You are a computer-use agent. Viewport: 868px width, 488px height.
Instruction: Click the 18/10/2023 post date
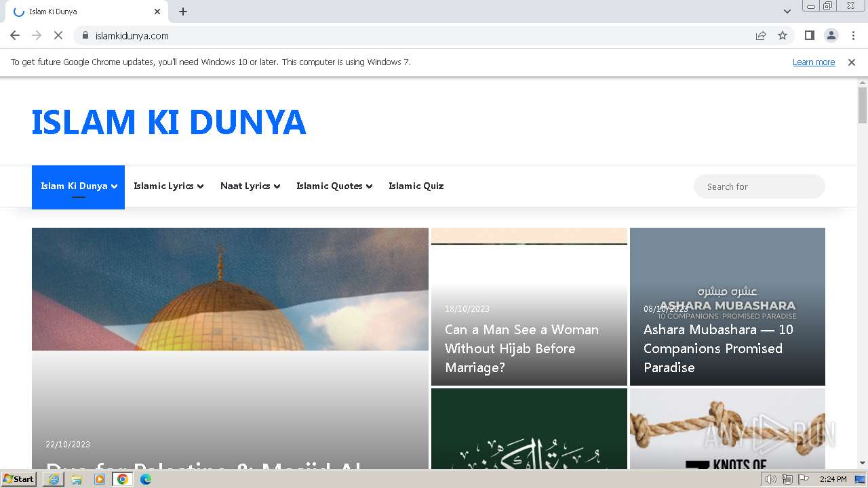point(467,309)
